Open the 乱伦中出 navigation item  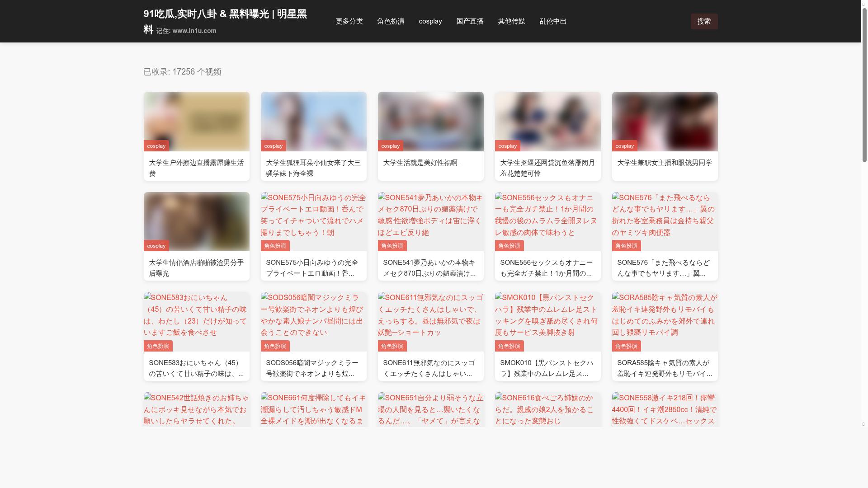552,21
